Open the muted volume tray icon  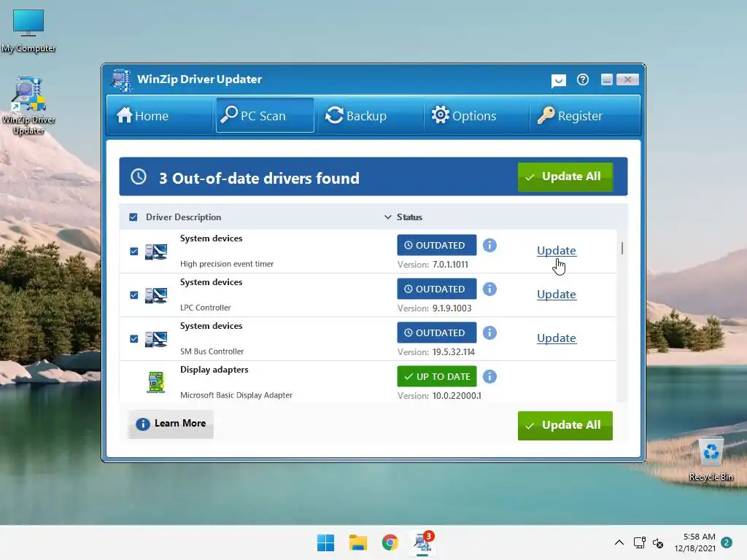tap(658, 542)
